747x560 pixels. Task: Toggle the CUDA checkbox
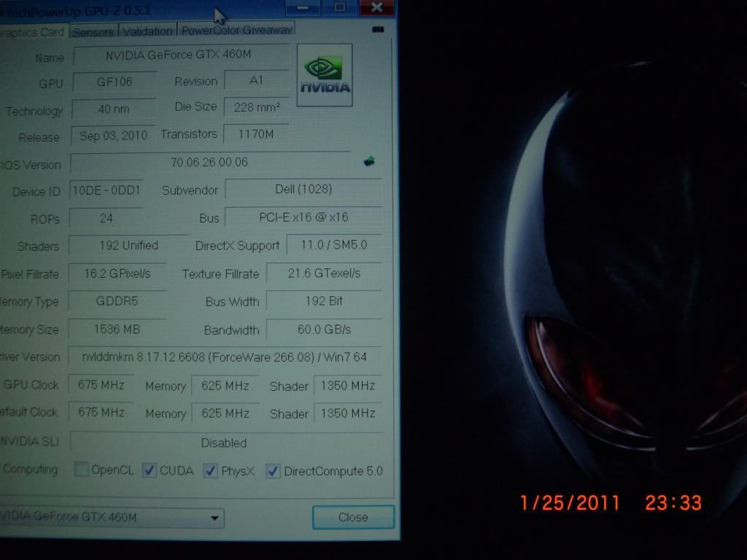(149, 470)
